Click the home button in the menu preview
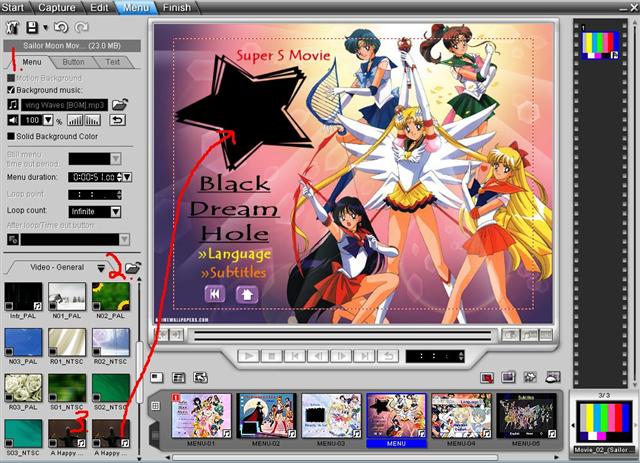This screenshot has width=640, height=463. (247, 294)
